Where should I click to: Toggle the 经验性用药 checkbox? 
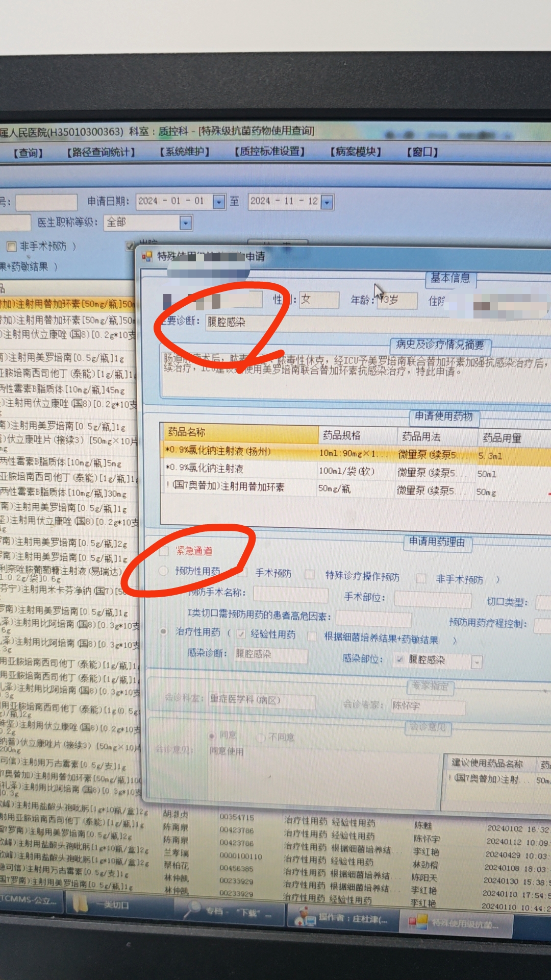(x=241, y=633)
